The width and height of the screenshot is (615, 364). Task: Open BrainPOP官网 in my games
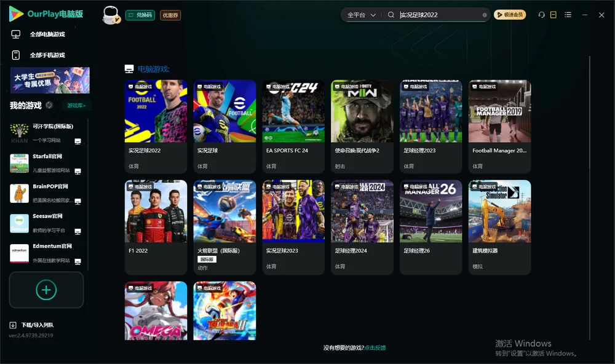pyautogui.click(x=46, y=193)
